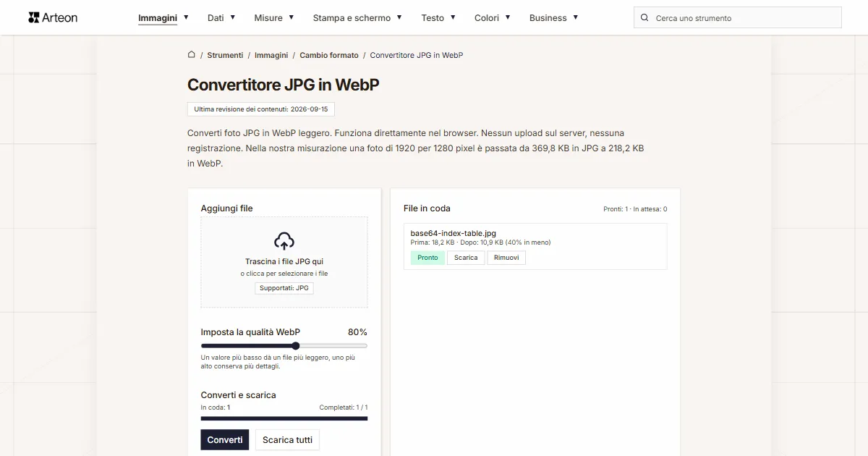
Task: Expand the Misure menu arrow
Action: click(x=292, y=17)
